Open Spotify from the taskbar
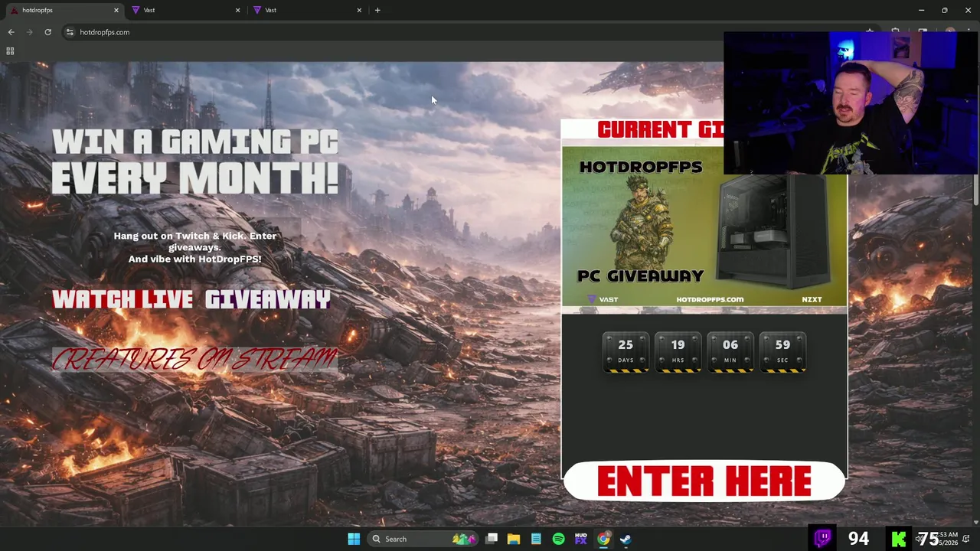The height and width of the screenshot is (551, 980). point(558,539)
